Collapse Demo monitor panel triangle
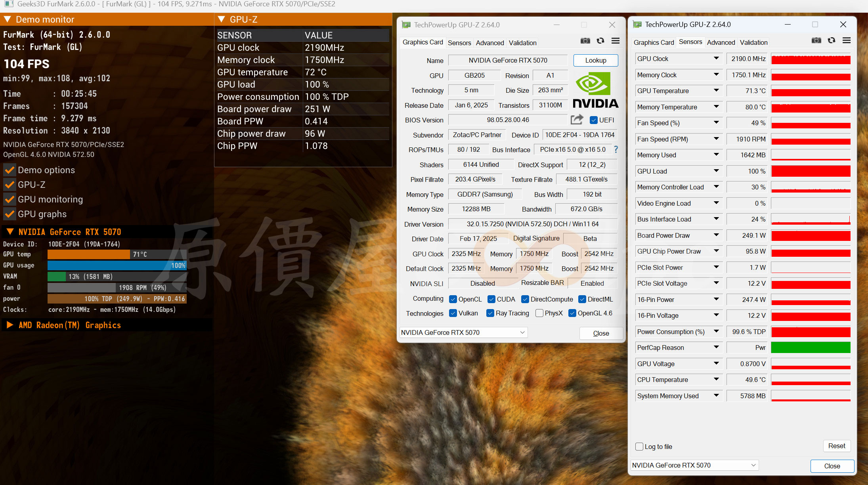This screenshot has width=868, height=485. click(x=7, y=19)
